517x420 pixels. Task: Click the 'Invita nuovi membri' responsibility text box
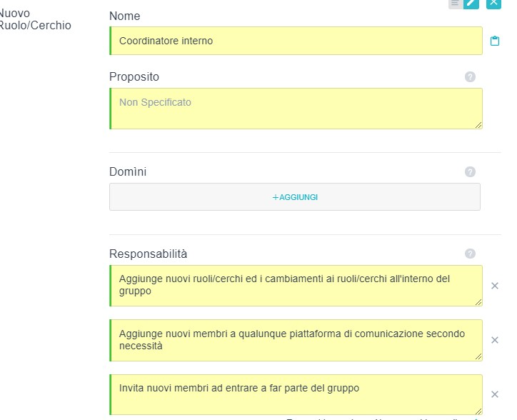tap(296, 394)
